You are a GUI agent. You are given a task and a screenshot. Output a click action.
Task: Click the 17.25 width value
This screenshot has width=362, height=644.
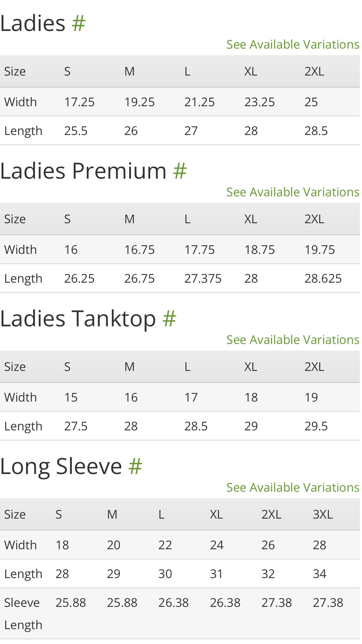click(79, 102)
